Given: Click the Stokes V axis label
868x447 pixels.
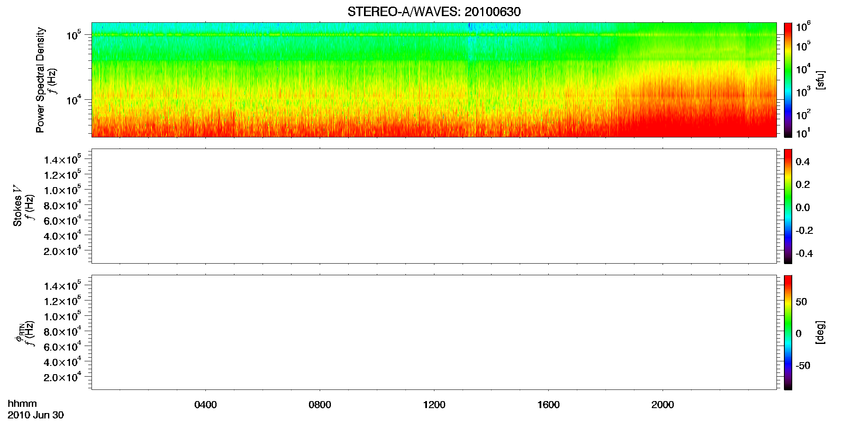Looking at the screenshot, I should (x=17, y=206).
